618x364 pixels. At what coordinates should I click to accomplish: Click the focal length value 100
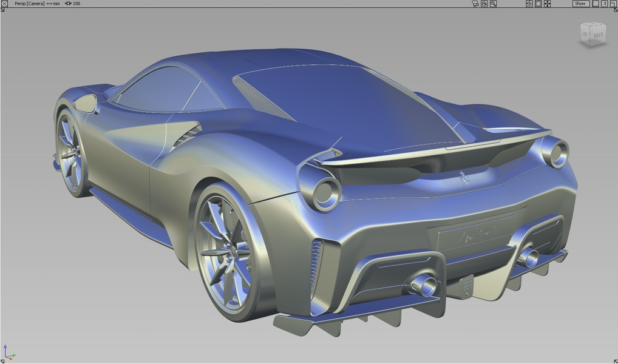(x=76, y=4)
